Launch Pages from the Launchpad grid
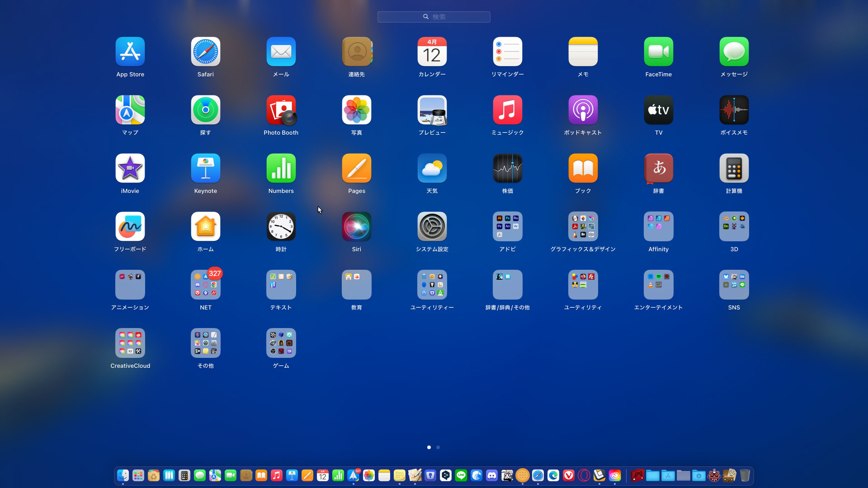Screen dimensions: 868x488 [357, 168]
